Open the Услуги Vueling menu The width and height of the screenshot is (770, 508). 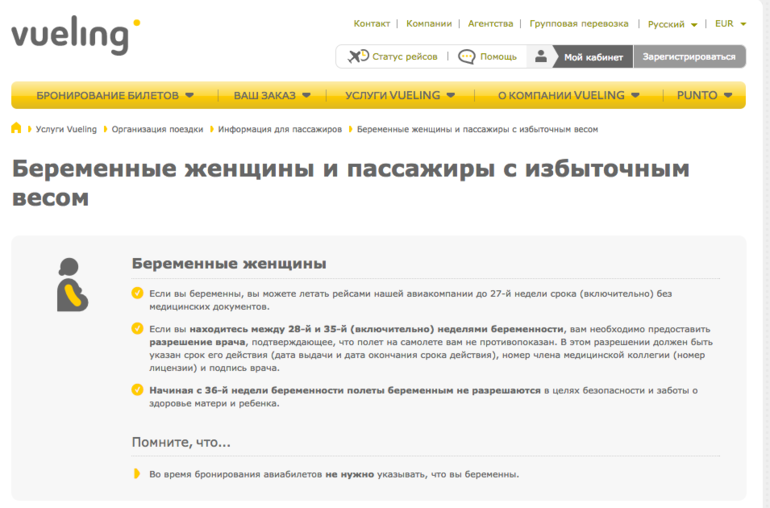[x=400, y=96]
